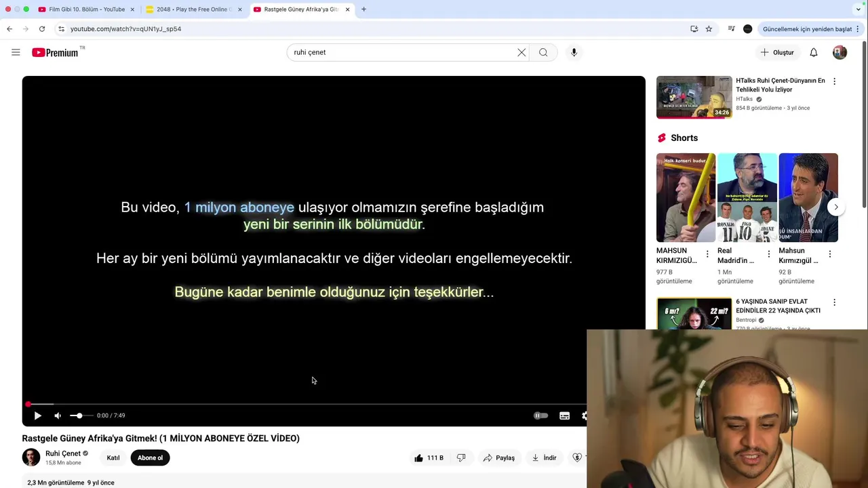Toggle autoplay switch in player
Viewport: 868px width, 488px height.
tap(540, 415)
